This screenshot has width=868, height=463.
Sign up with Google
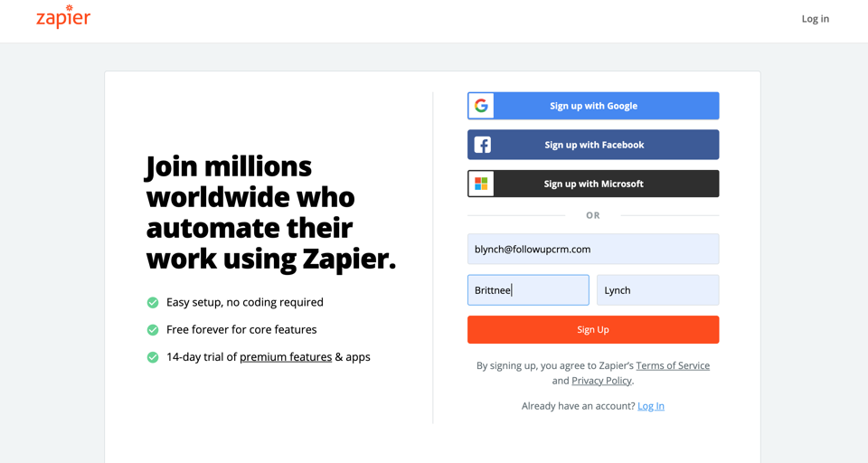click(x=593, y=106)
